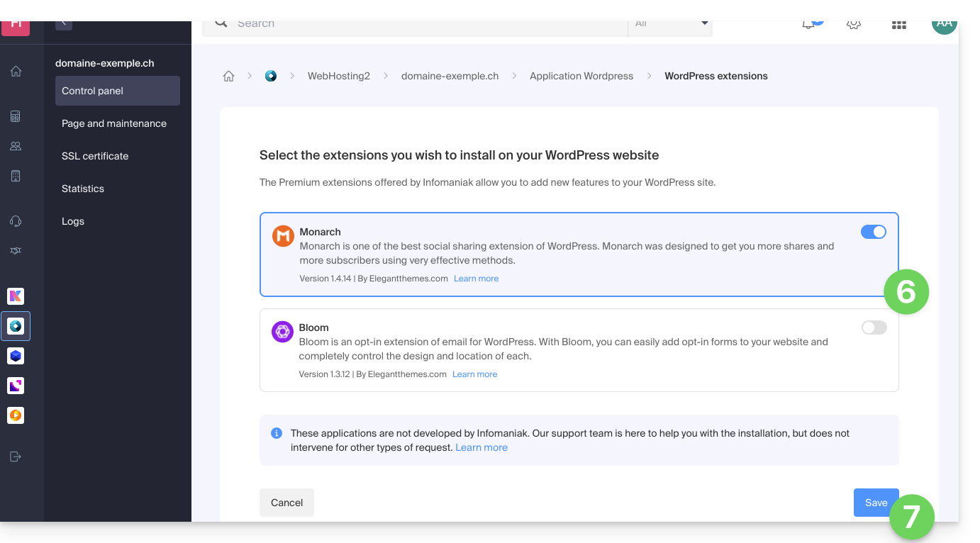Open the SSL certificate menu item

[x=95, y=156]
